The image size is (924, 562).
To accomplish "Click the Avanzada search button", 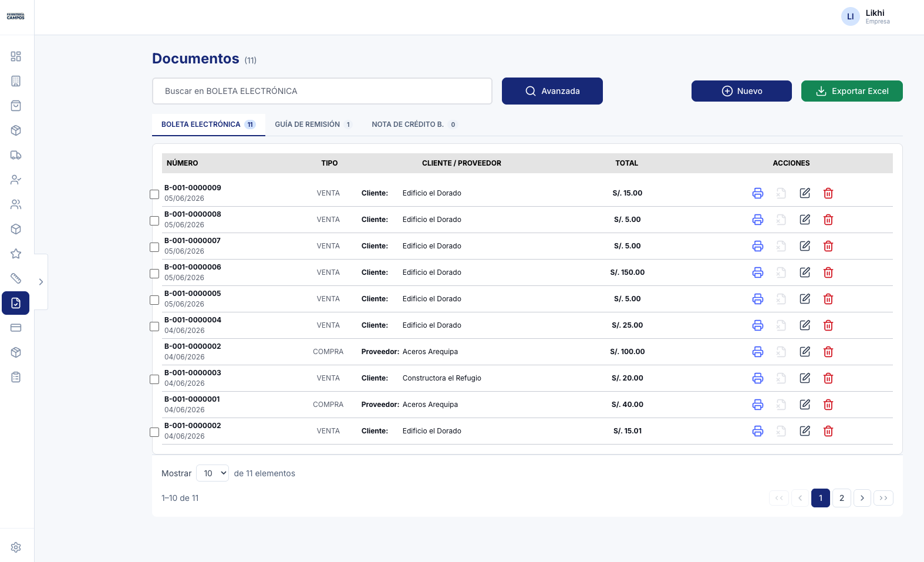I will pos(552,91).
